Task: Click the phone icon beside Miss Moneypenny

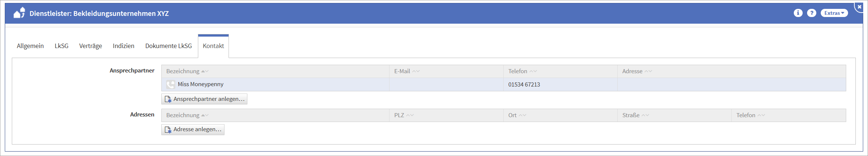Action: (x=170, y=84)
